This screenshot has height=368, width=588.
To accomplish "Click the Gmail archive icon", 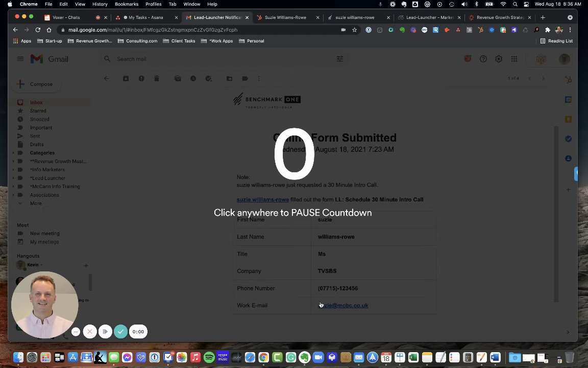I will tap(126, 79).
